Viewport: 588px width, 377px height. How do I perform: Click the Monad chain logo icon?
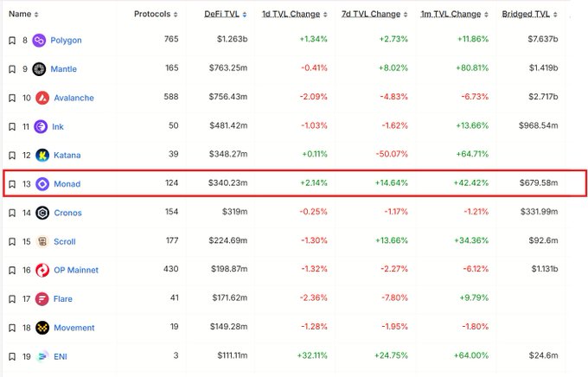[x=42, y=184]
